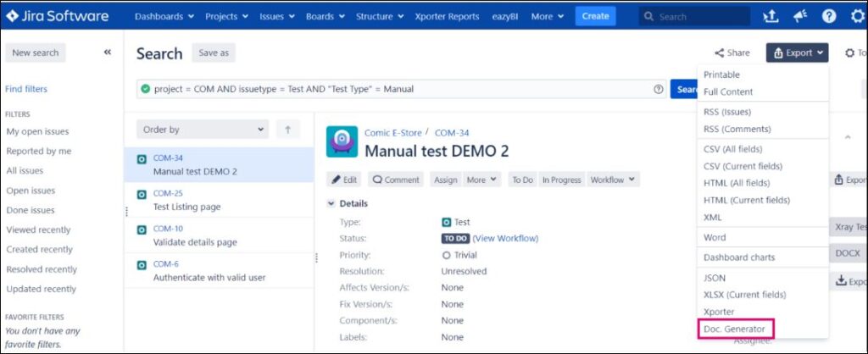Open the Order by dropdown

(x=202, y=130)
